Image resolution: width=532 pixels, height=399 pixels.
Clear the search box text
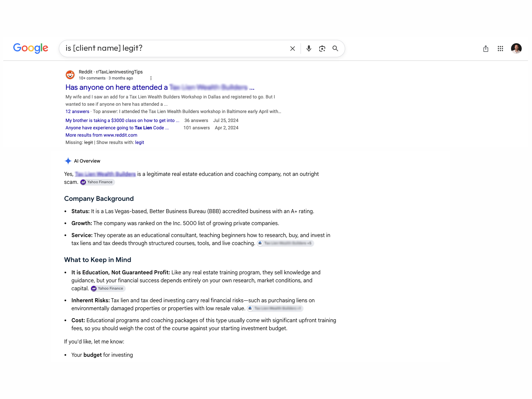pos(293,49)
